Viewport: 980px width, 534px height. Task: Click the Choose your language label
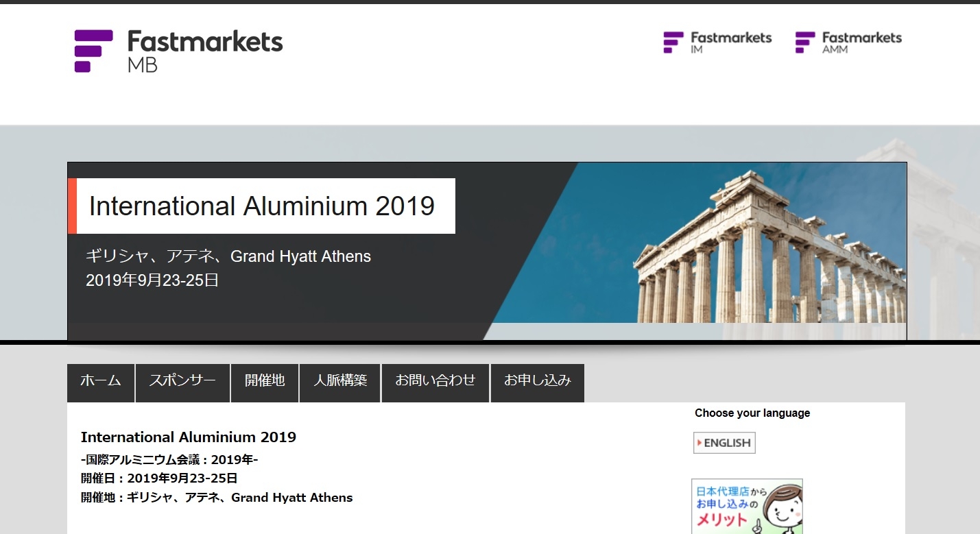(x=752, y=413)
